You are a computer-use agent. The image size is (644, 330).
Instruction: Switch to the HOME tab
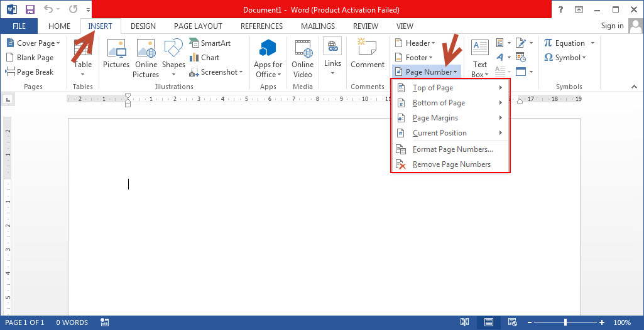(59, 26)
